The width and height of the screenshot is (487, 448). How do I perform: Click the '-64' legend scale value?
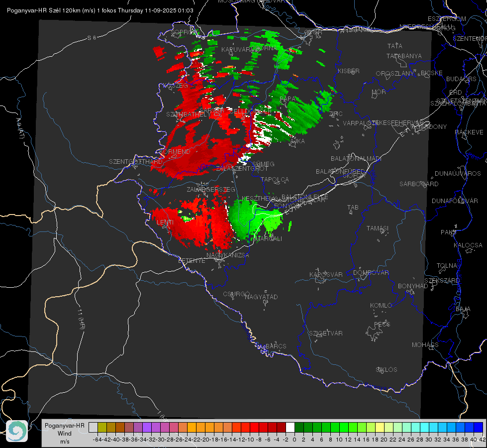[x=97, y=440]
